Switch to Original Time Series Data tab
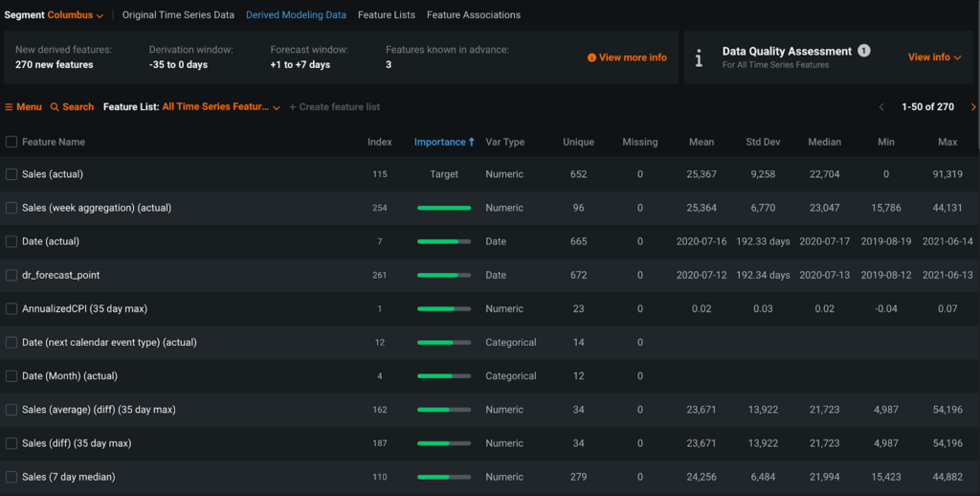Image resolution: width=980 pixels, height=496 pixels. tap(177, 15)
